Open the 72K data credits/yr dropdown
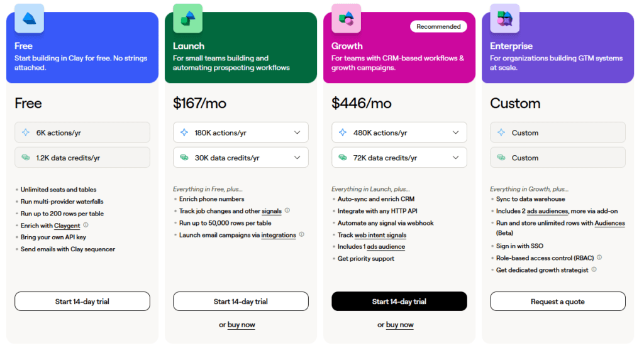 coord(455,158)
